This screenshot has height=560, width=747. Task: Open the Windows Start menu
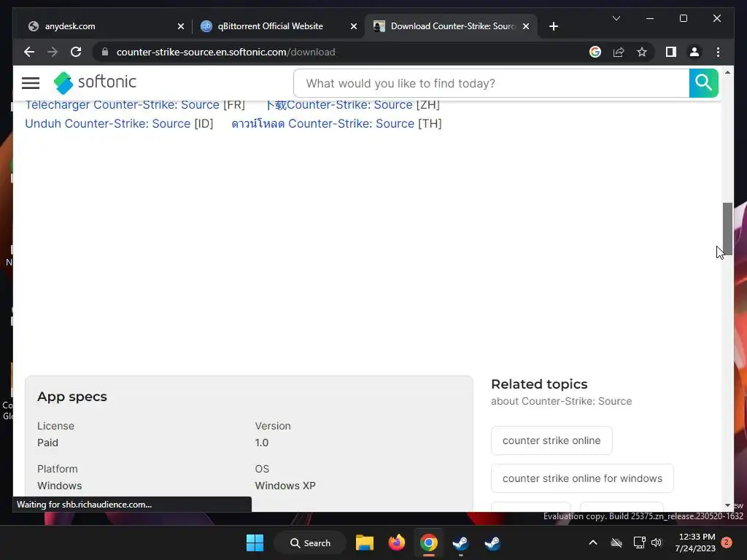pos(255,542)
